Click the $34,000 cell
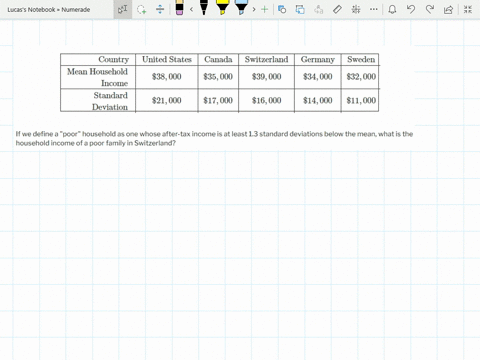The height and width of the screenshot is (360, 480). [x=318, y=77]
